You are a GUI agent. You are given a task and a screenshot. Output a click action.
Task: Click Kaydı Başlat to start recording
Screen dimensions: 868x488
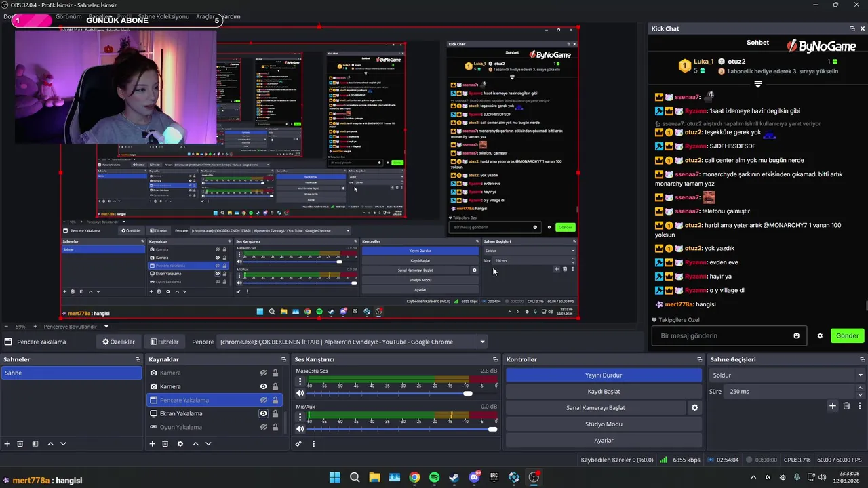click(x=604, y=391)
